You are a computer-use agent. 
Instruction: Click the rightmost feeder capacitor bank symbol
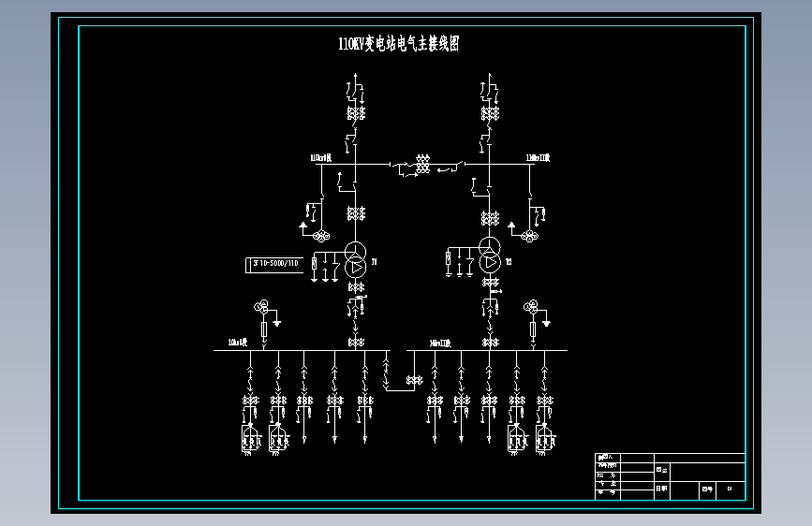[x=545, y=439]
